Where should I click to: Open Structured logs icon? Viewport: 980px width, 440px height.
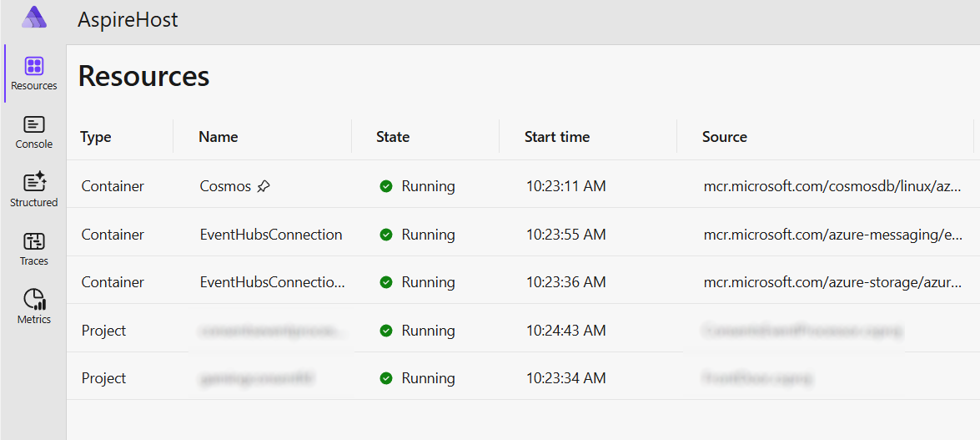click(x=34, y=181)
